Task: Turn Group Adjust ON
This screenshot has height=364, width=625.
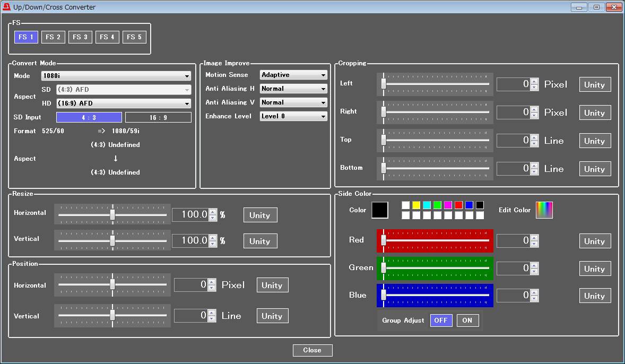Action: [467, 320]
